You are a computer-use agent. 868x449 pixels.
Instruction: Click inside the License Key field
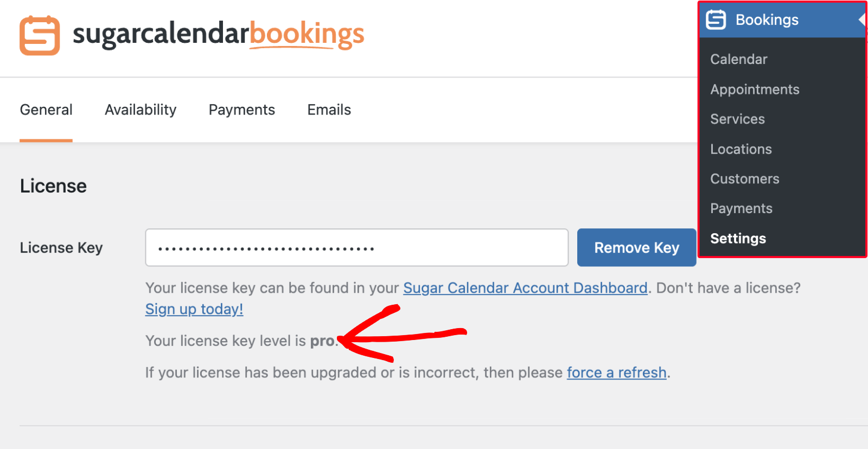click(x=356, y=247)
